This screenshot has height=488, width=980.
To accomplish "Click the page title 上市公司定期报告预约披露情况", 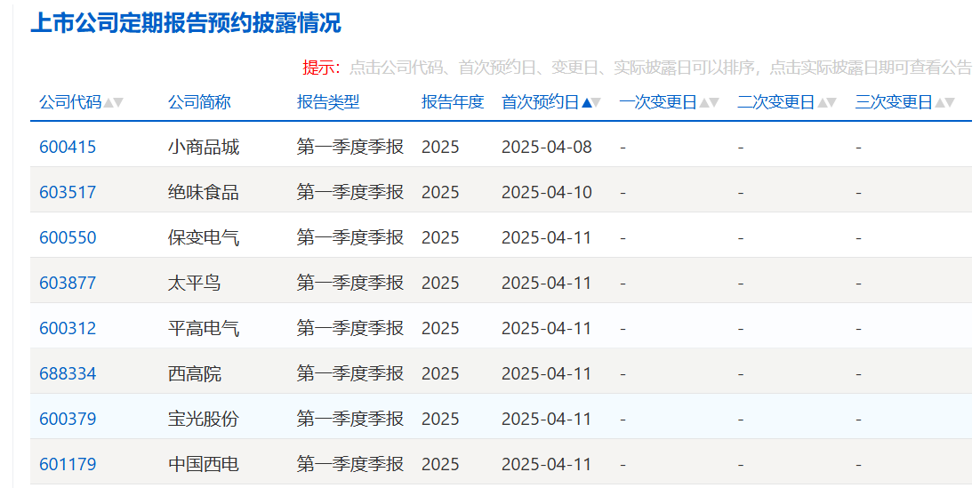I will (x=186, y=23).
